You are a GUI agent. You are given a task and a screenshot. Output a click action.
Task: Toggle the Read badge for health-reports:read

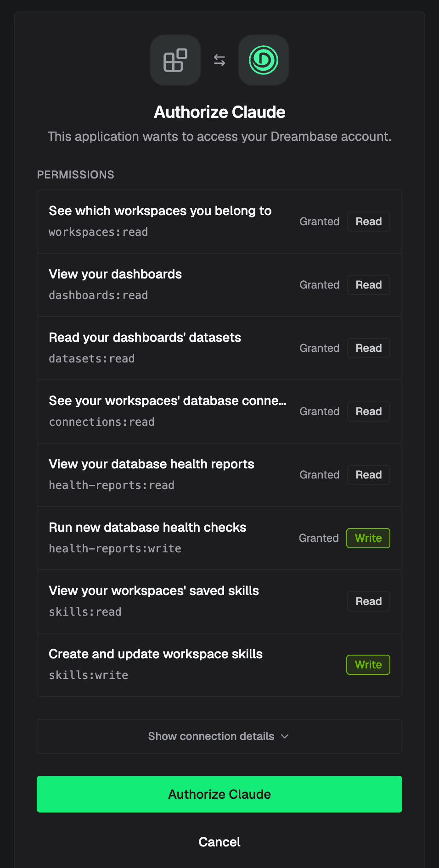369,475
